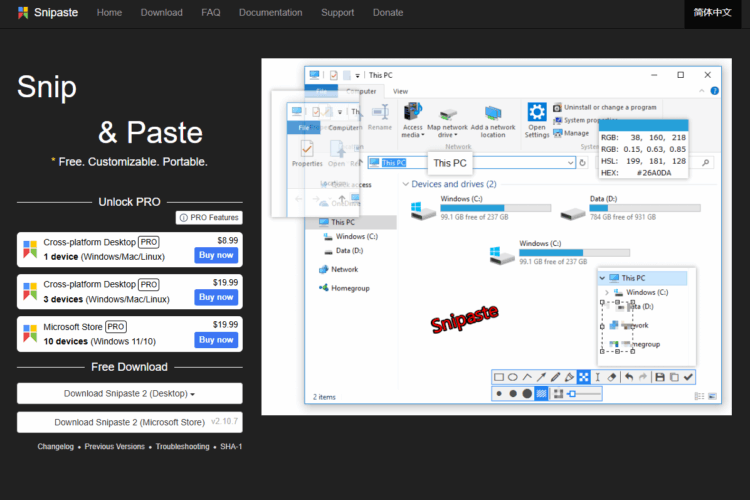Select the marker pen tool
Screen dimensions: 750x500
click(x=569, y=377)
